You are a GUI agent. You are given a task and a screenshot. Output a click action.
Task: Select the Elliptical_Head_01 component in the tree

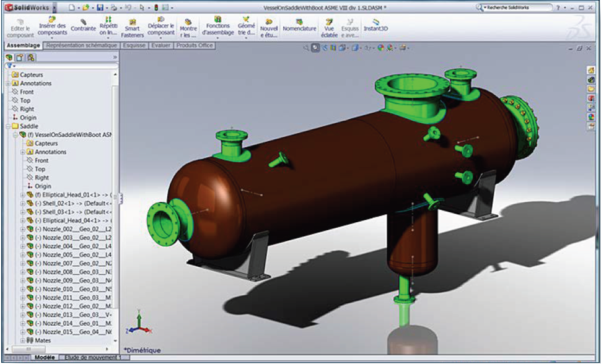(73, 194)
